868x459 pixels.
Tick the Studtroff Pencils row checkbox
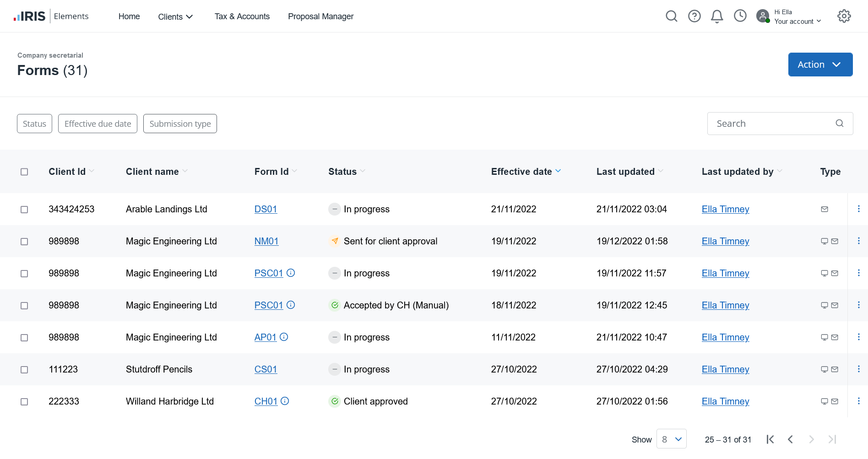tap(24, 370)
